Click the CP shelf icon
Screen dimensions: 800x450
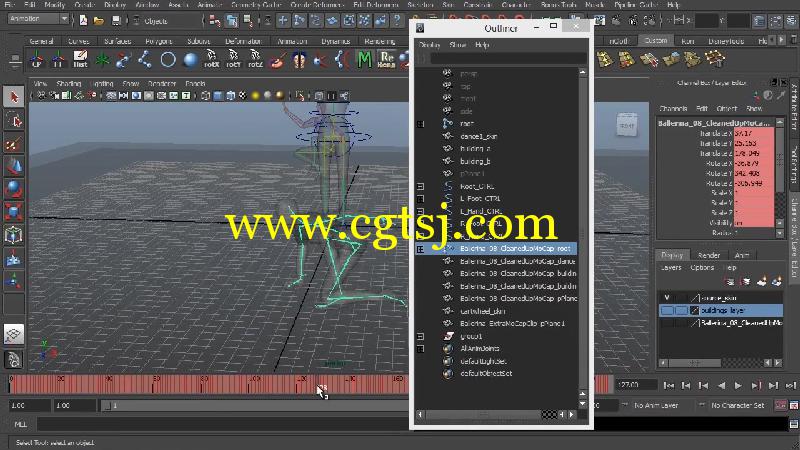pyautogui.click(x=36, y=60)
